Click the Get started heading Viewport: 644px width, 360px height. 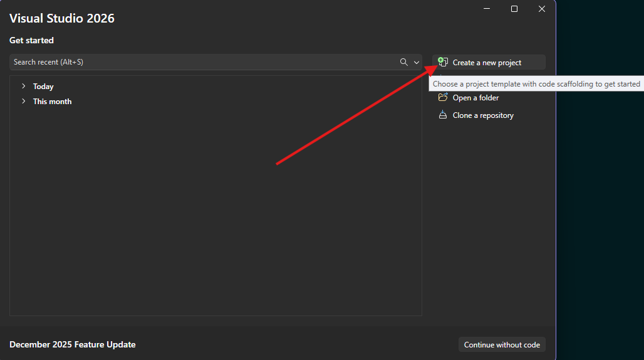tap(31, 40)
